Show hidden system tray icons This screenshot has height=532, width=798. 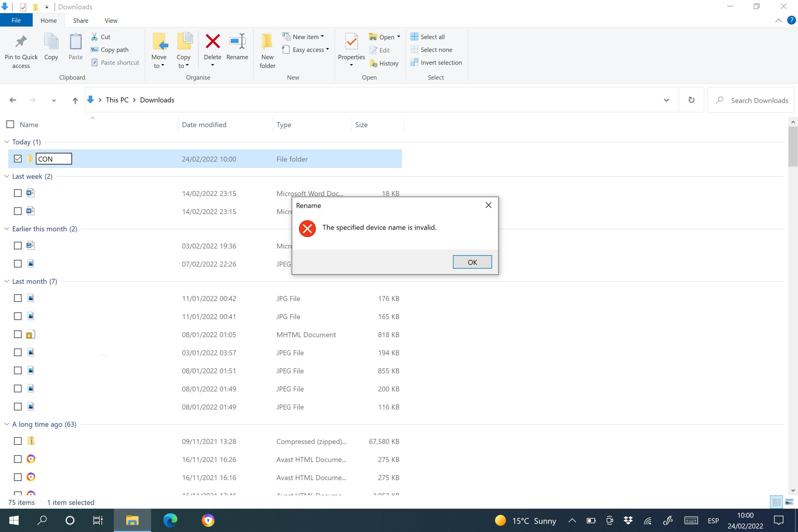(572, 520)
